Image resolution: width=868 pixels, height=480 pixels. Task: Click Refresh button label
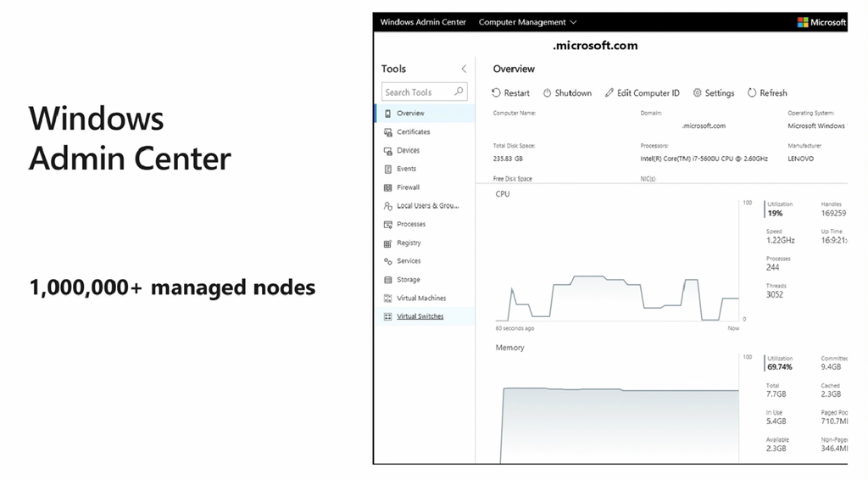[773, 93]
